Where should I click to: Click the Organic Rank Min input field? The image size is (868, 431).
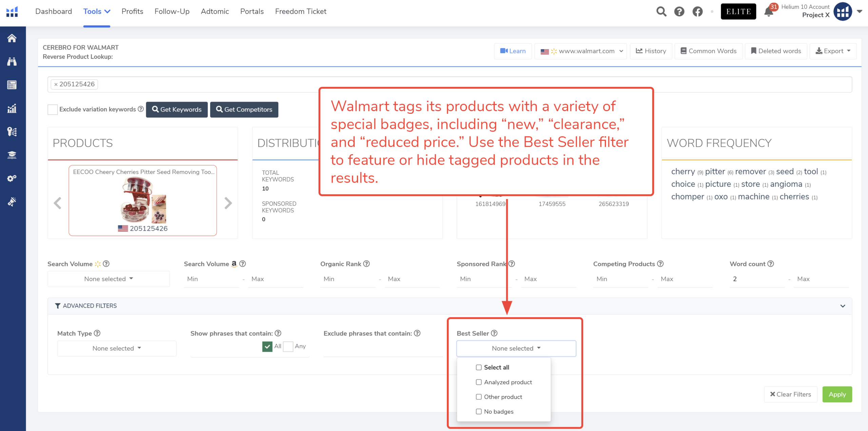347,279
